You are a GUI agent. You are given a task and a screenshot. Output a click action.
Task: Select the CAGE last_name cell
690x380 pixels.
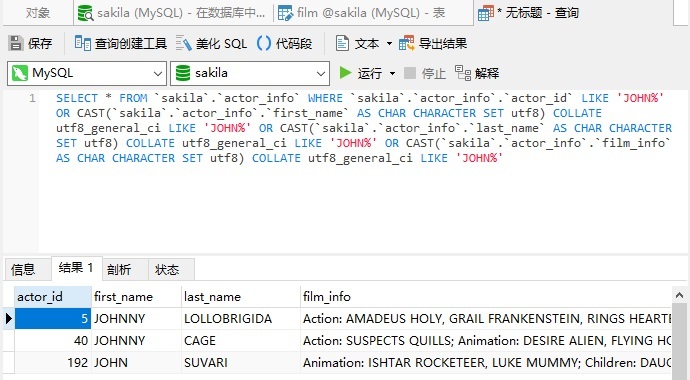coord(241,340)
